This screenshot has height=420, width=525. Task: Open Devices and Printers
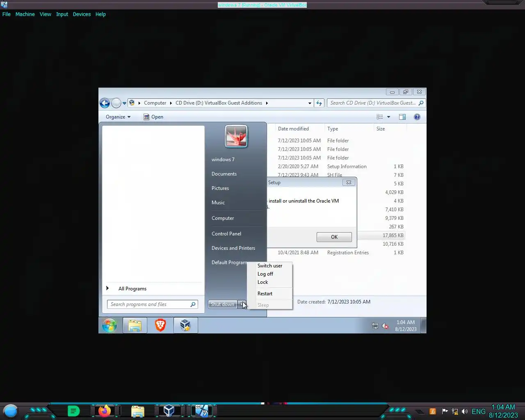click(233, 248)
